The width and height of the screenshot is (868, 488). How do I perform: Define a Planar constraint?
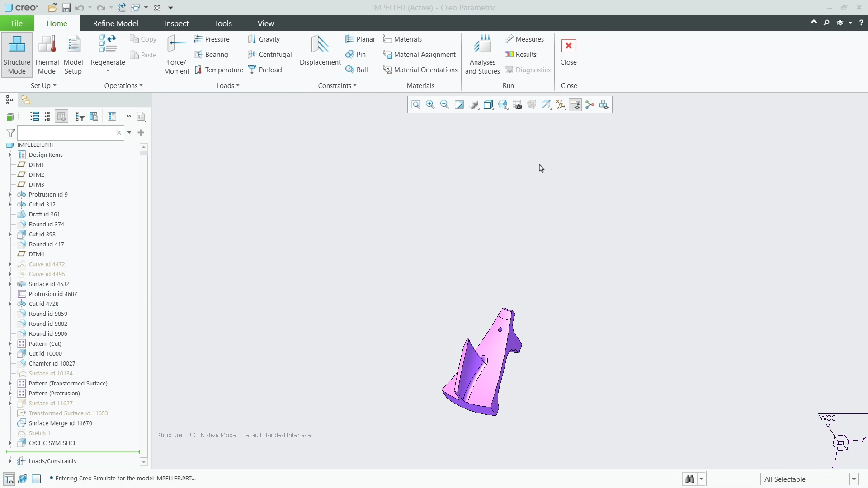click(x=360, y=39)
